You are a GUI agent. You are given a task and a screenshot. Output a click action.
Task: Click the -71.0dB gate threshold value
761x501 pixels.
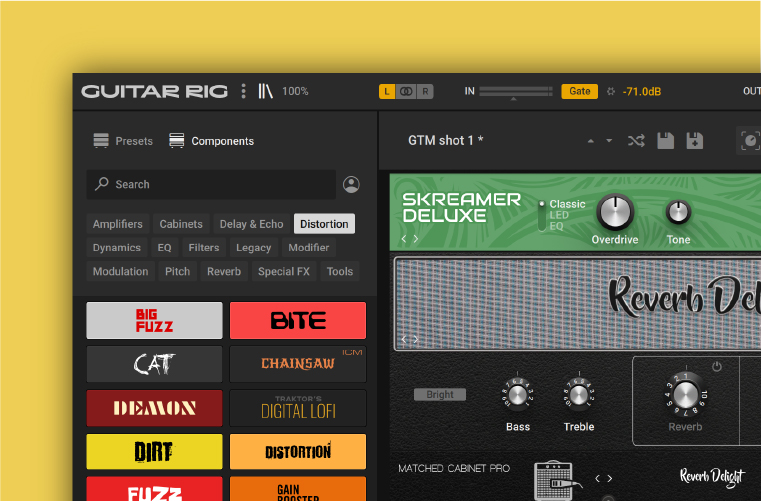[642, 92]
